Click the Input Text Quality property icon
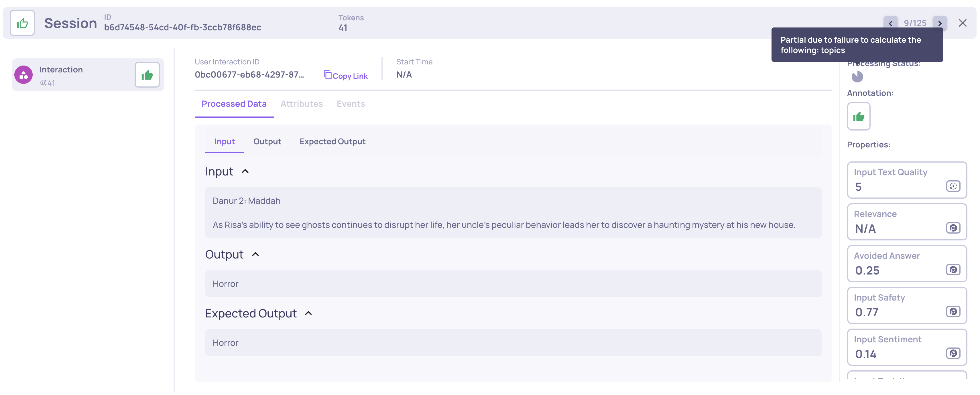The width and height of the screenshot is (980, 395). pos(953,186)
